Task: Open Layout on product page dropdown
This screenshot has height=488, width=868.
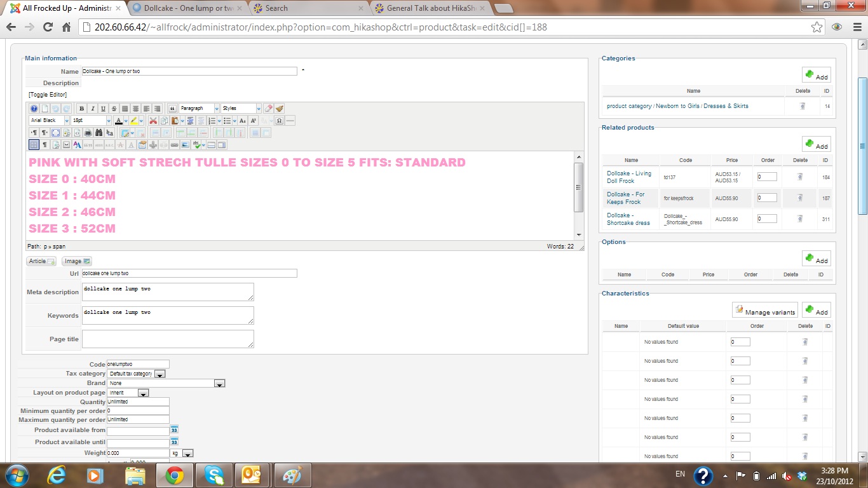Action: click(x=128, y=393)
